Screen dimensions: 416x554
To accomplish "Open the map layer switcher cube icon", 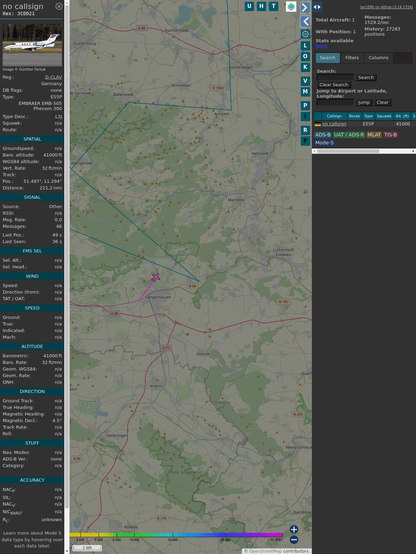I will coord(291,6).
